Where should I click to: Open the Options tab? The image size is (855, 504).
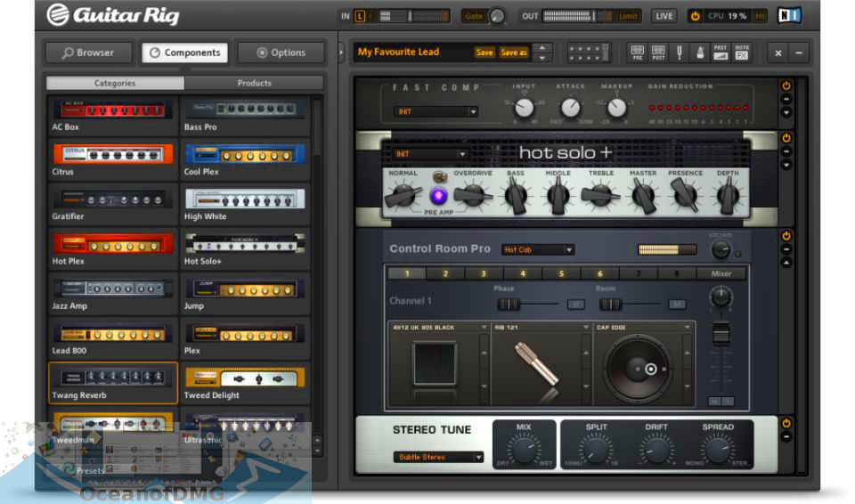point(281,53)
